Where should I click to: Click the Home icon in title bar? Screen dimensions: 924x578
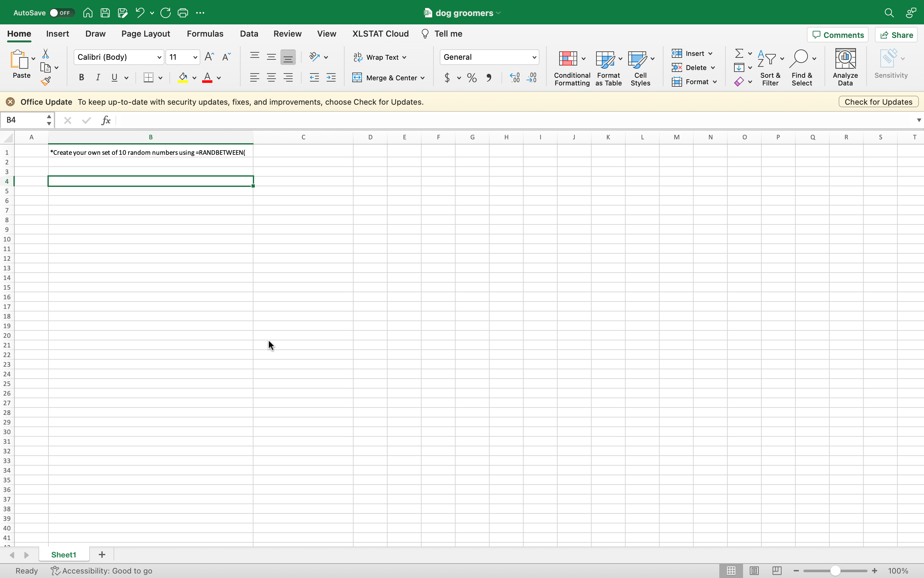point(88,13)
